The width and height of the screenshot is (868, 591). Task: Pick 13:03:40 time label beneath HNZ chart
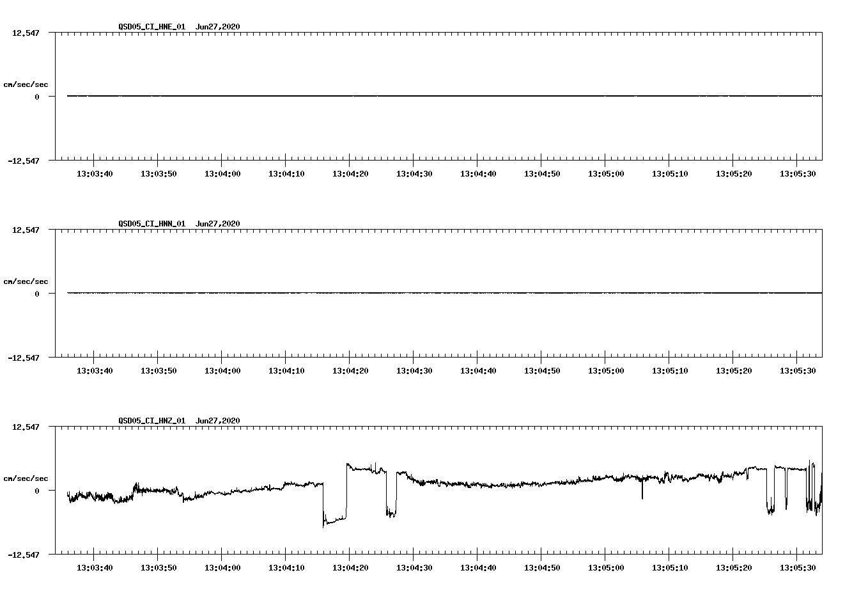[95, 567]
